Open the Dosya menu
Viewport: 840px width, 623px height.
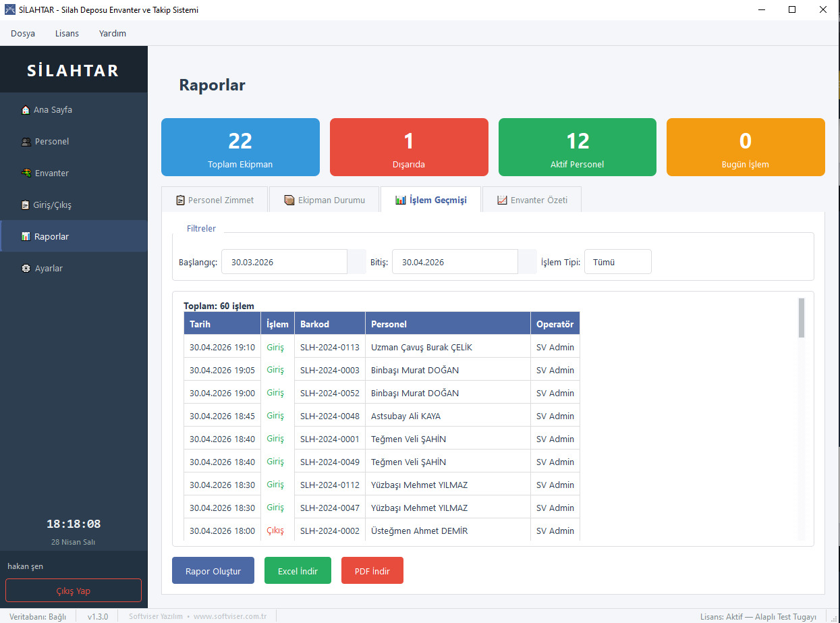click(23, 33)
